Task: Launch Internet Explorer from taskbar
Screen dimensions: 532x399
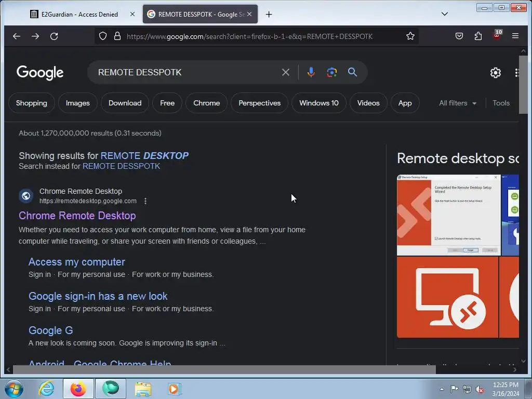Action: 46,389
